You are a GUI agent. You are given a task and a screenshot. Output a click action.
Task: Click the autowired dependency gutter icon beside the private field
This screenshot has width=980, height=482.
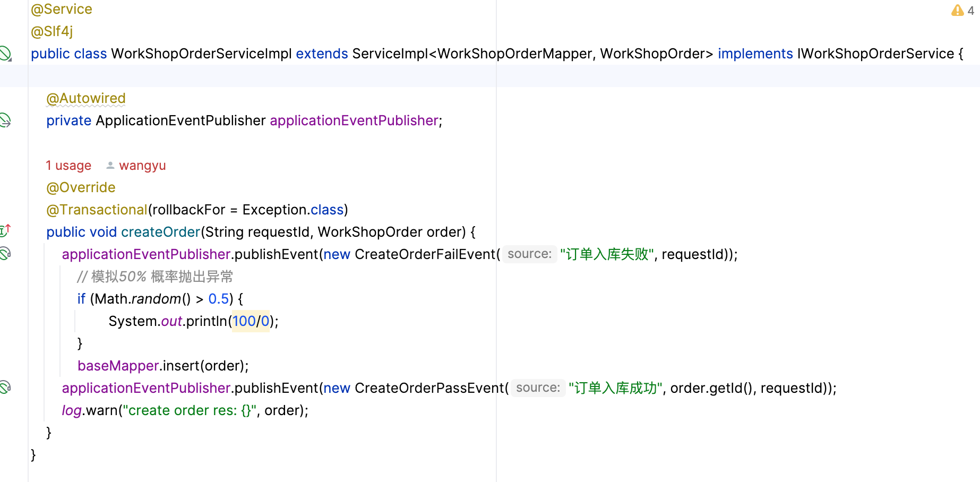(5, 120)
